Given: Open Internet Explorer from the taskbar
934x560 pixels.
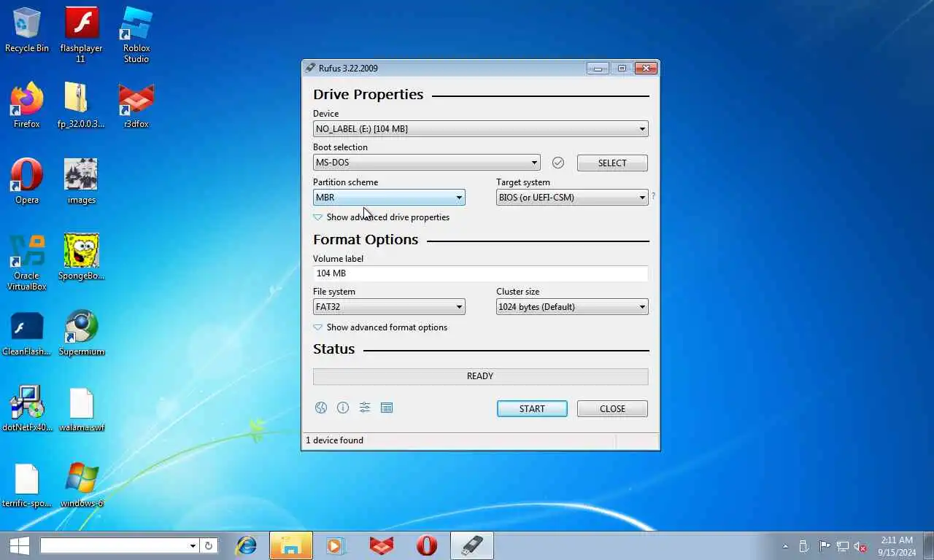Looking at the screenshot, I should coord(247,545).
